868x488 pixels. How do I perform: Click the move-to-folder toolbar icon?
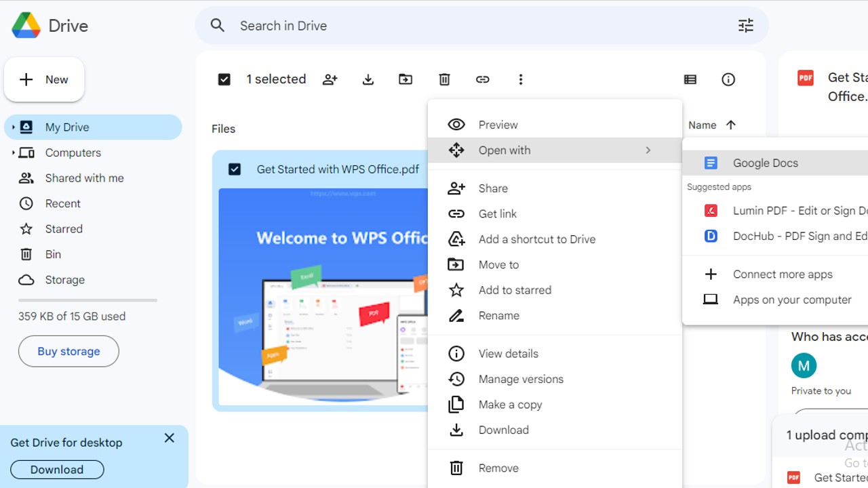coord(406,79)
